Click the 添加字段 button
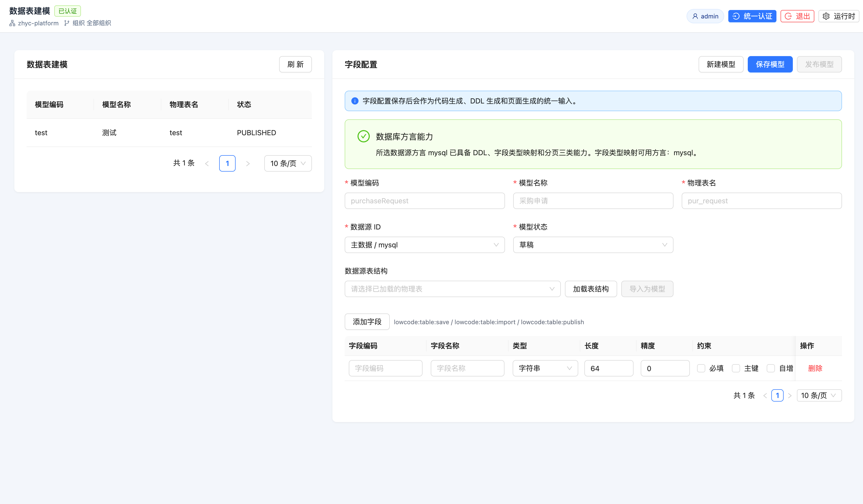 367,321
